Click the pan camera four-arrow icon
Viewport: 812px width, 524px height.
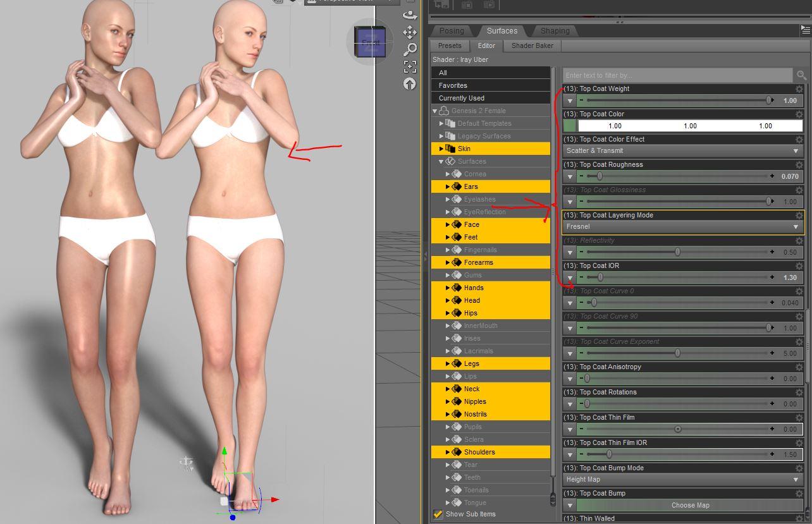pyautogui.click(x=410, y=32)
